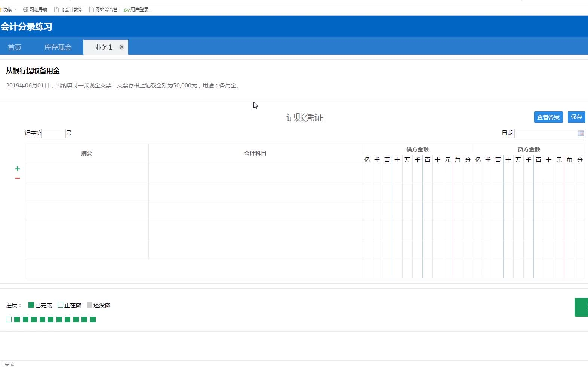Select the white in-progress square in the progress bar
The width and height of the screenshot is (588, 367).
point(9,319)
